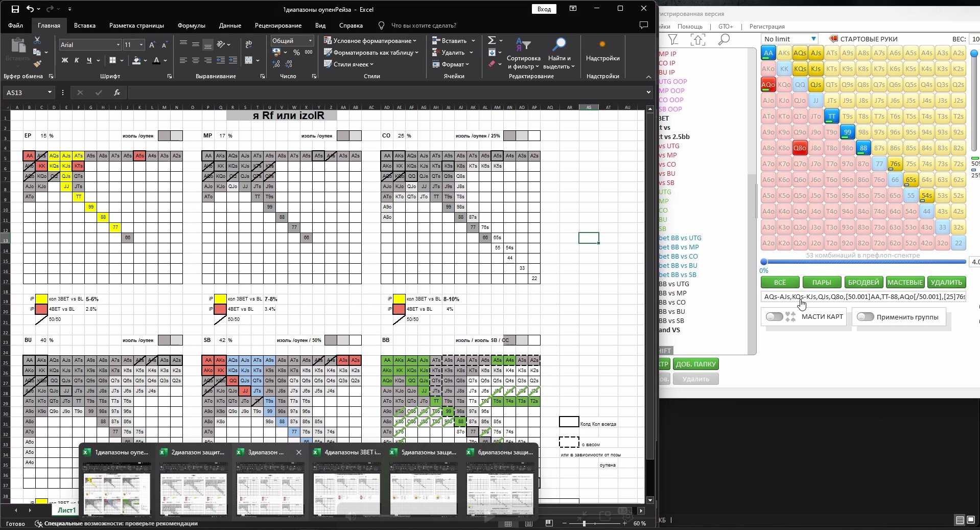This screenshot has width=980, height=530.
Task: Expand the Стили ячеек dropdown
Action: tap(349, 64)
